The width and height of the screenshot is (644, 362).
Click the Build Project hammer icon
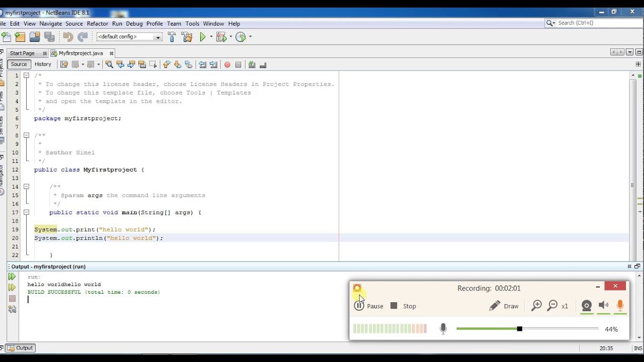172,37
